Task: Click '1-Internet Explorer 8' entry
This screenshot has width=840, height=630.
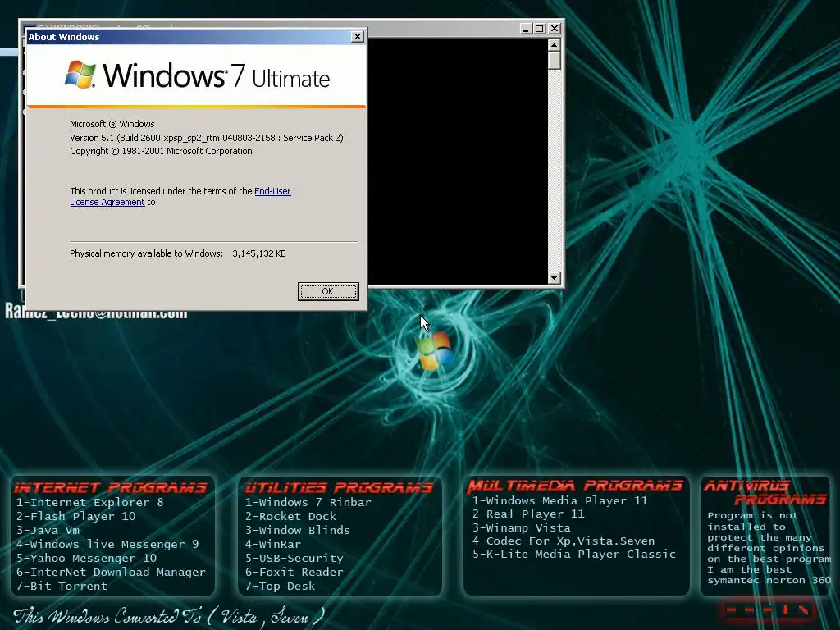Action: tap(89, 502)
